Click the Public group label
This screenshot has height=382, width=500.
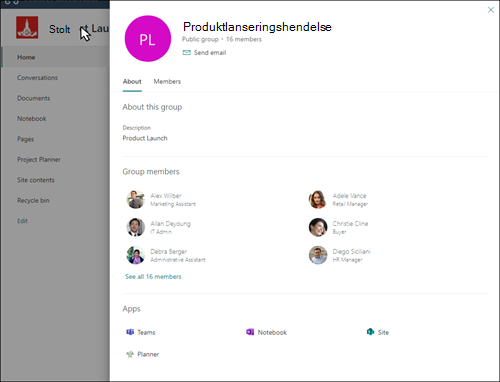pyautogui.click(x=200, y=39)
